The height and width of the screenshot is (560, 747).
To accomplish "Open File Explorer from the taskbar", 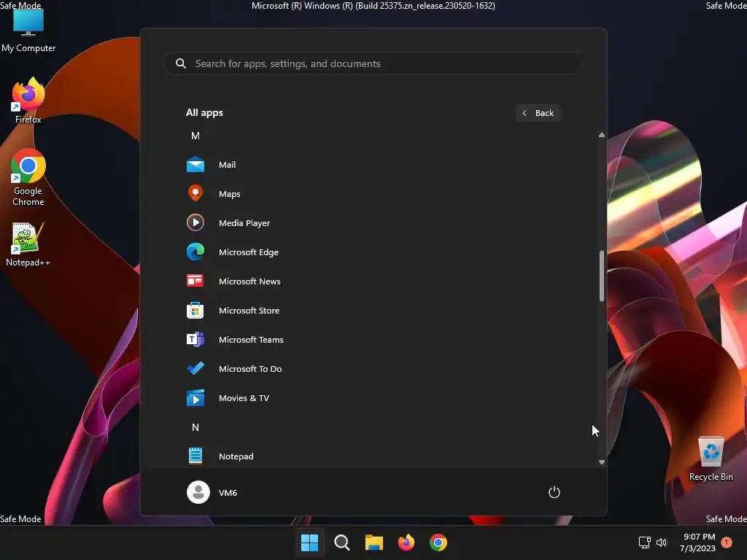I will [x=374, y=542].
